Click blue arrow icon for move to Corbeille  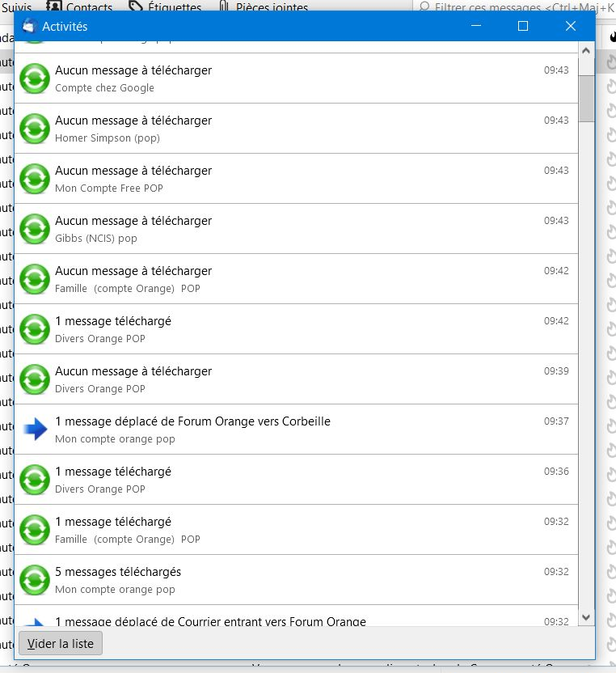(35, 430)
